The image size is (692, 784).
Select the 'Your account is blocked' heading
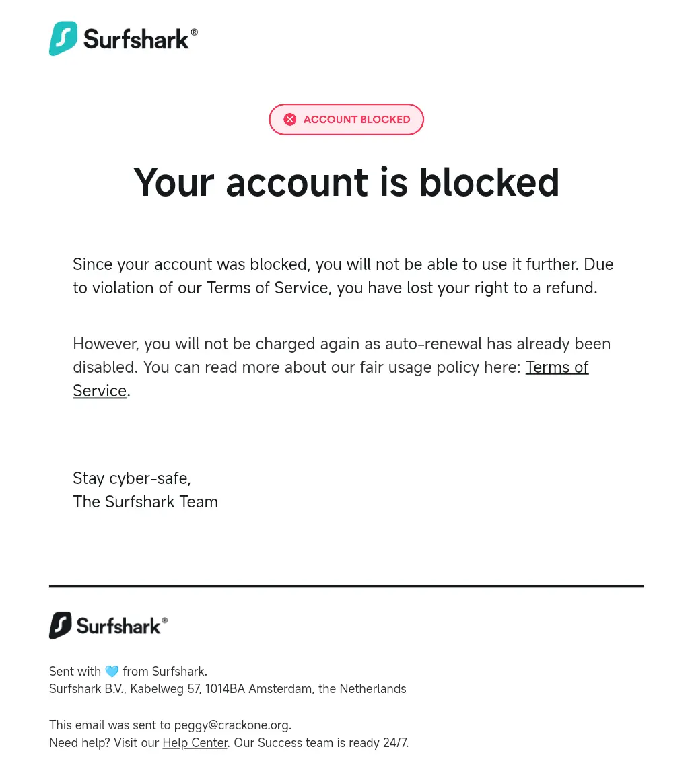point(346,182)
